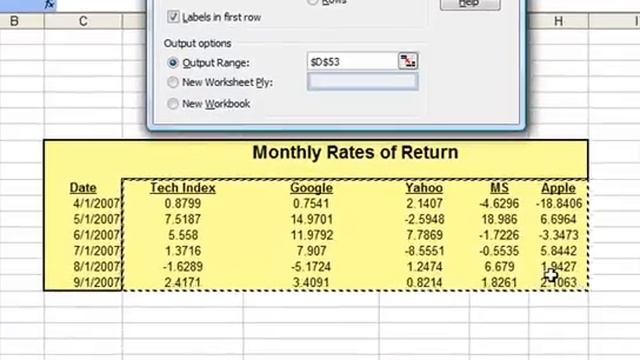Click Google value -5.1724

coord(311,267)
